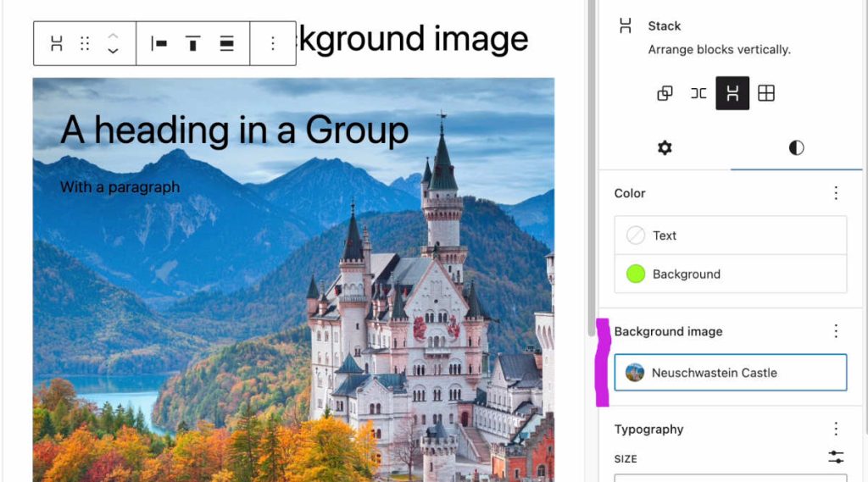Click the Typography size custom settings icon

coord(836,457)
